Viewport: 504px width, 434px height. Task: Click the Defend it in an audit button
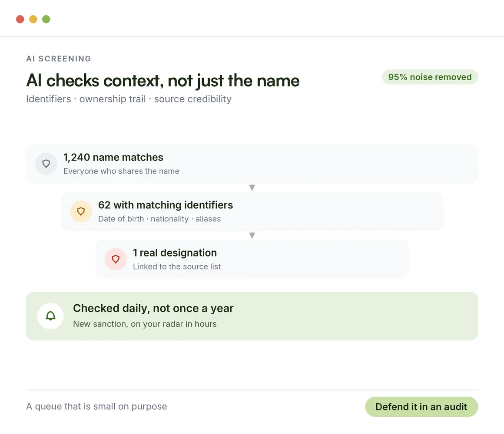(x=421, y=407)
